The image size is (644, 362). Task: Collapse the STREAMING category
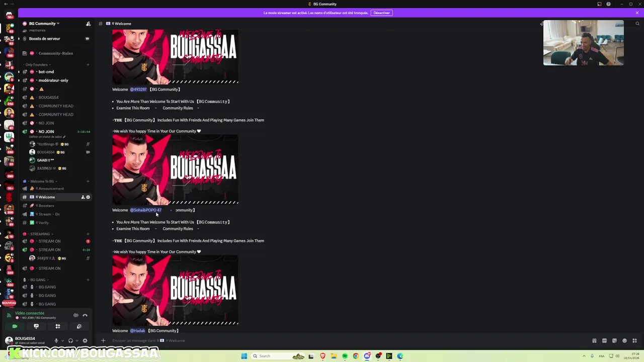coord(39,234)
